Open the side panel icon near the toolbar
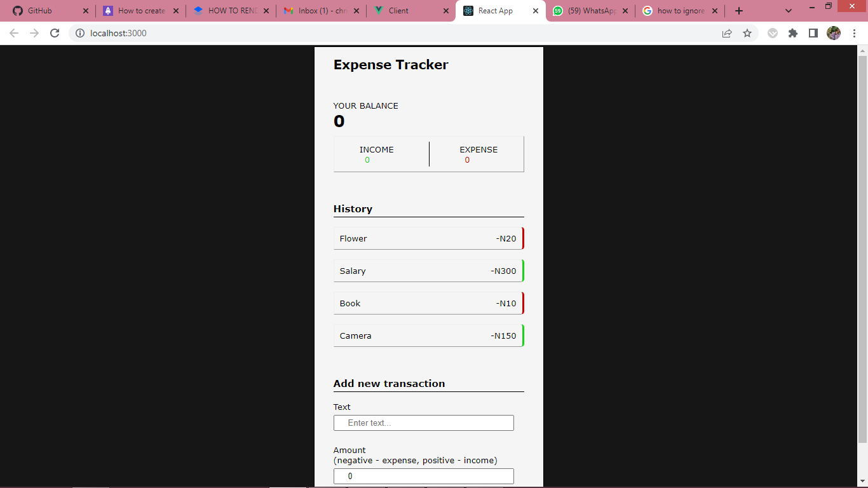The width and height of the screenshot is (868, 488). (813, 33)
